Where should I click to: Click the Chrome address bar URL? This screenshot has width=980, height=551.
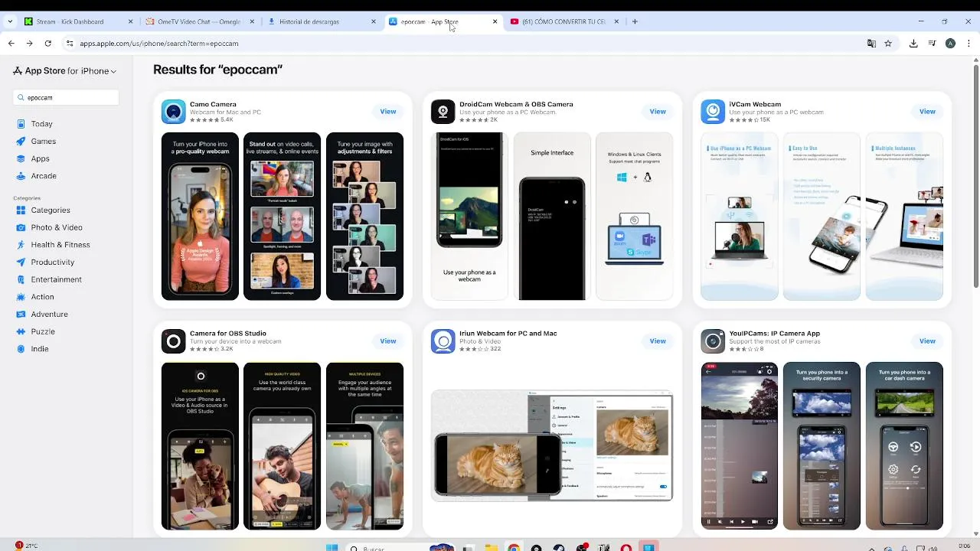tap(159, 44)
